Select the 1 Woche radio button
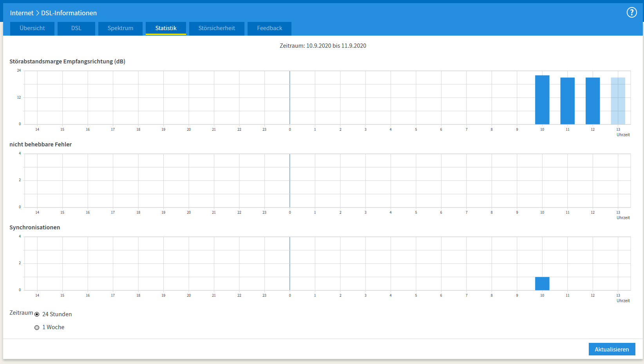 (37, 328)
